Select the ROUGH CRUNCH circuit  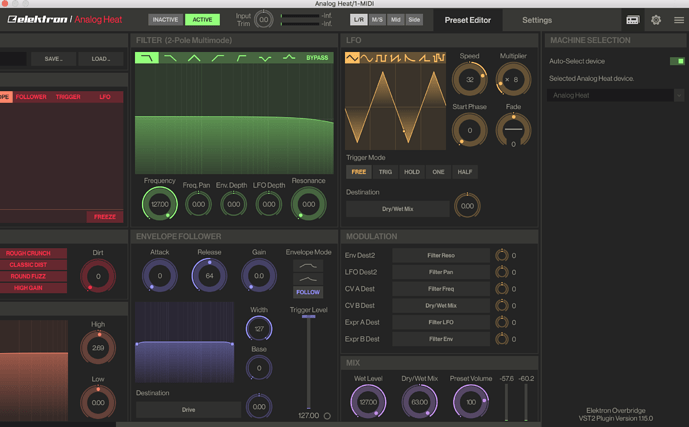tap(33, 253)
